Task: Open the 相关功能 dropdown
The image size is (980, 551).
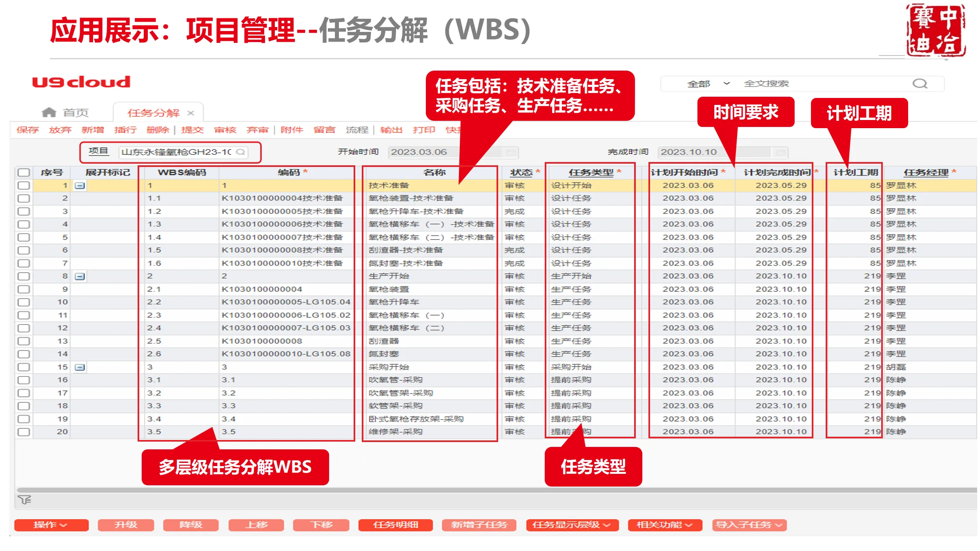Action: click(665, 525)
